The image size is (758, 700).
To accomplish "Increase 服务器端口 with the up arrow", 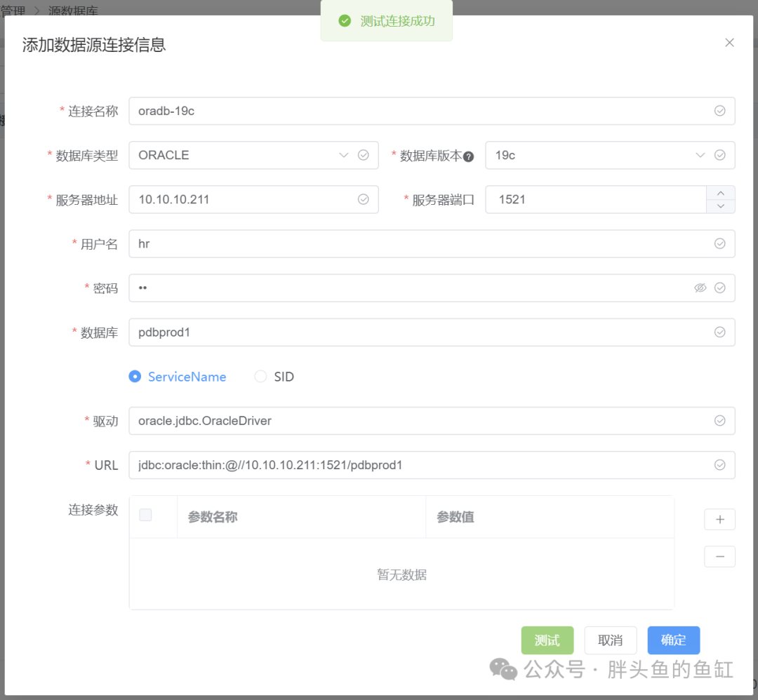I will [720, 193].
